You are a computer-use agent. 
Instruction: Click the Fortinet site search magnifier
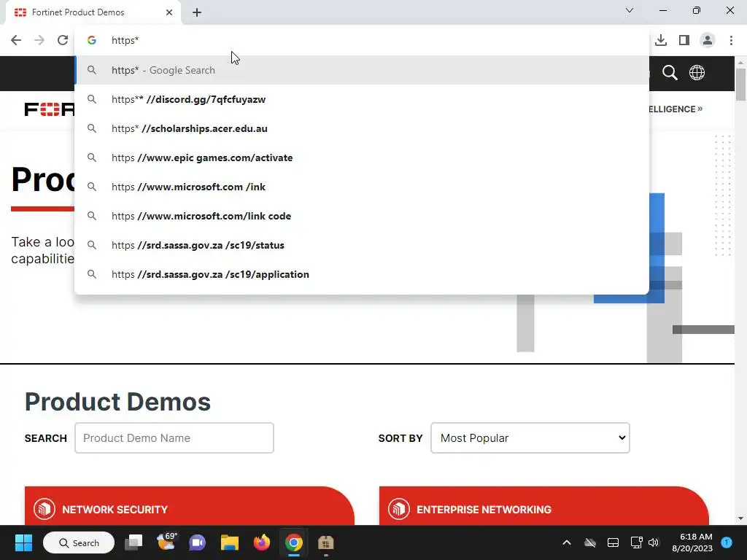point(670,73)
